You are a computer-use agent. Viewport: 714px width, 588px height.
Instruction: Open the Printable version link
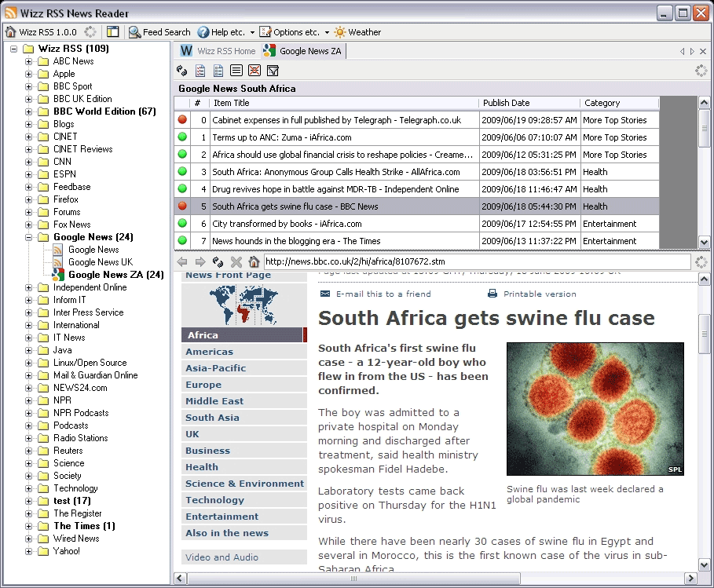[540, 294]
